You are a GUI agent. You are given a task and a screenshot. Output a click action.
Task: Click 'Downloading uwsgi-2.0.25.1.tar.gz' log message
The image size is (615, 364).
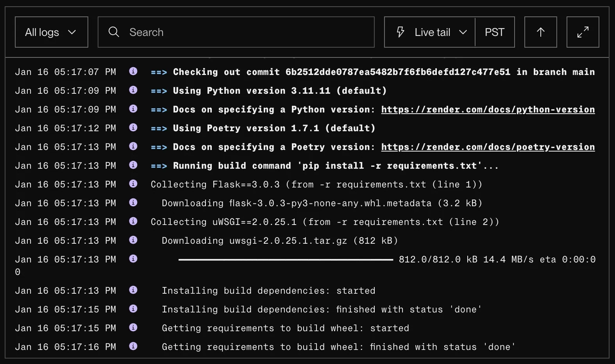click(280, 241)
